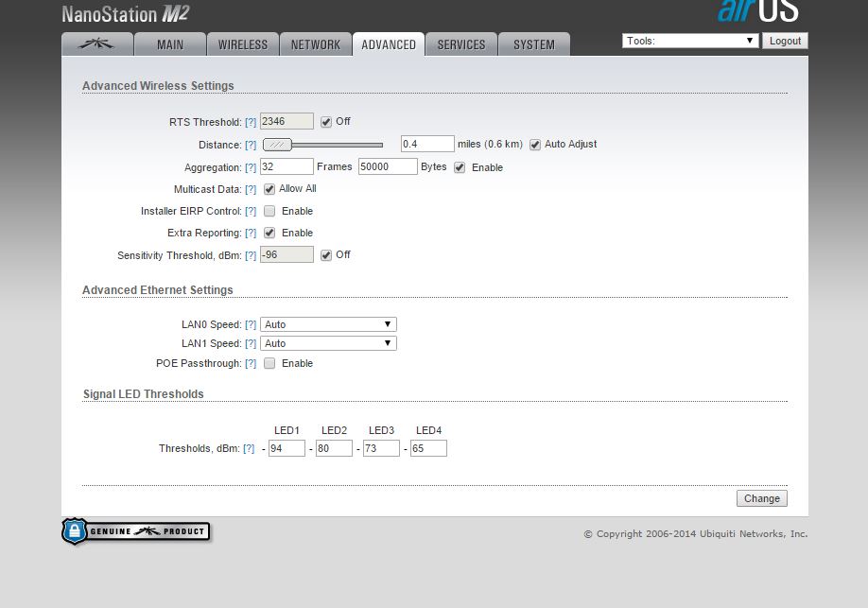
Task: Click the Logout button
Action: [x=785, y=41]
